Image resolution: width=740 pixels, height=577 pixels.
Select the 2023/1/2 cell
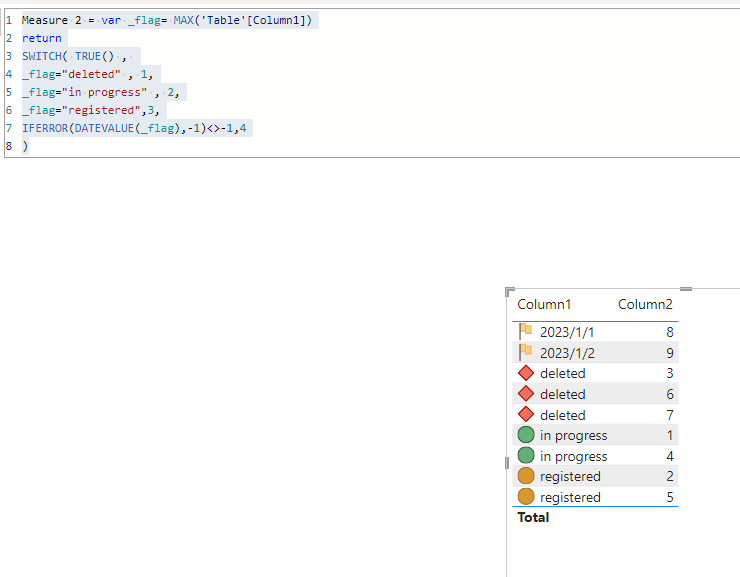(567, 353)
